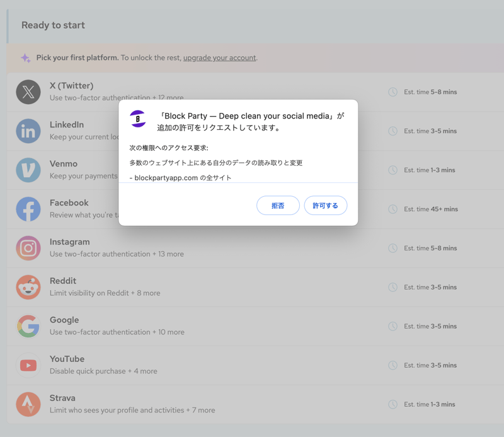The height and width of the screenshot is (437, 504).
Task: Click 'Limit visibility on Reddit + 8 more'
Action: [105, 293]
